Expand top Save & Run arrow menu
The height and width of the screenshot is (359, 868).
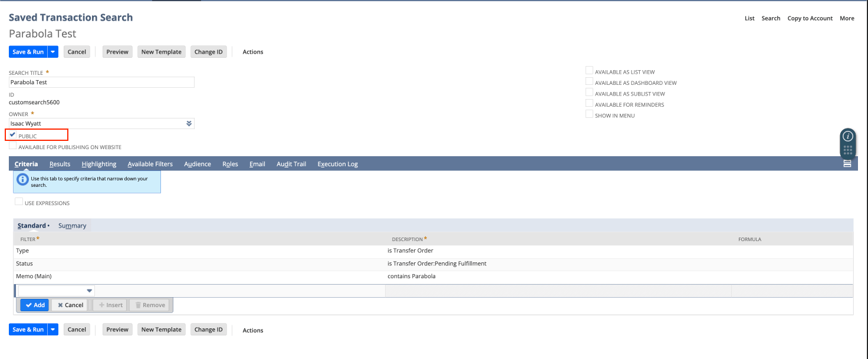[x=53, y=52]
